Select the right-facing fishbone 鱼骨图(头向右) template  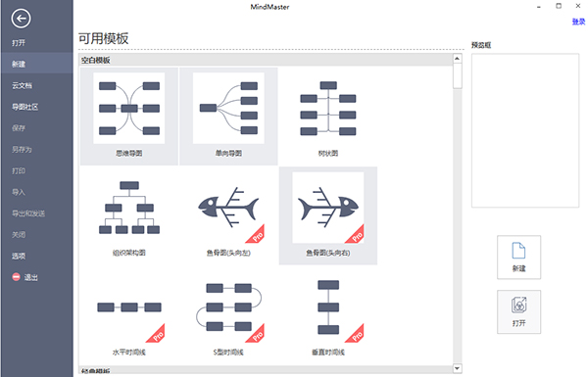pos(328,215)
